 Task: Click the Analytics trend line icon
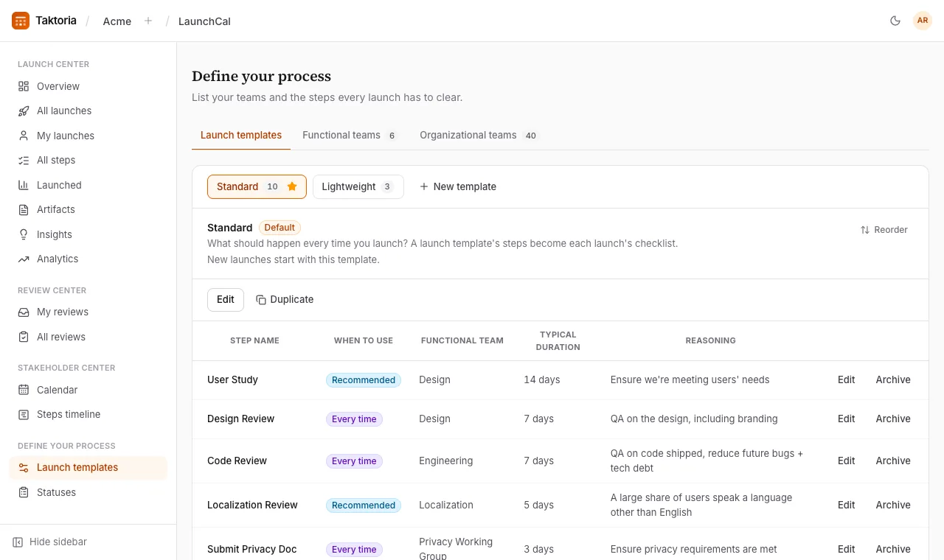coord(24,259)
